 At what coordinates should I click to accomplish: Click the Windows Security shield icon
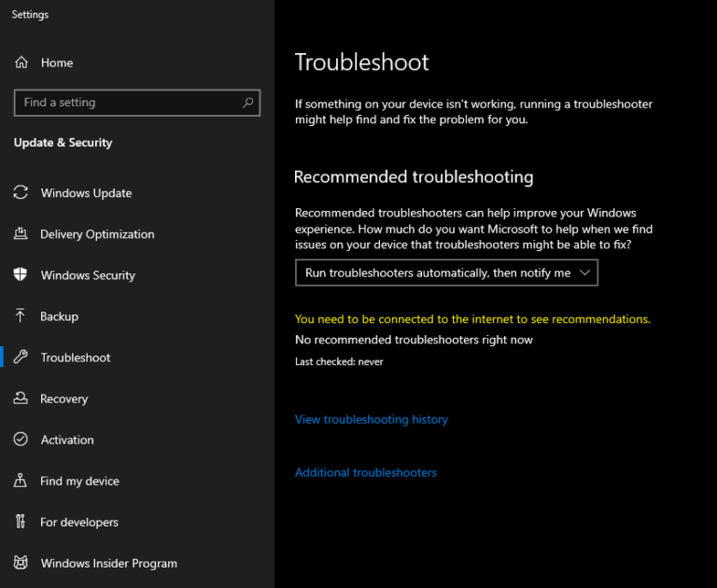pyautogui.click(x=21, y=275)
